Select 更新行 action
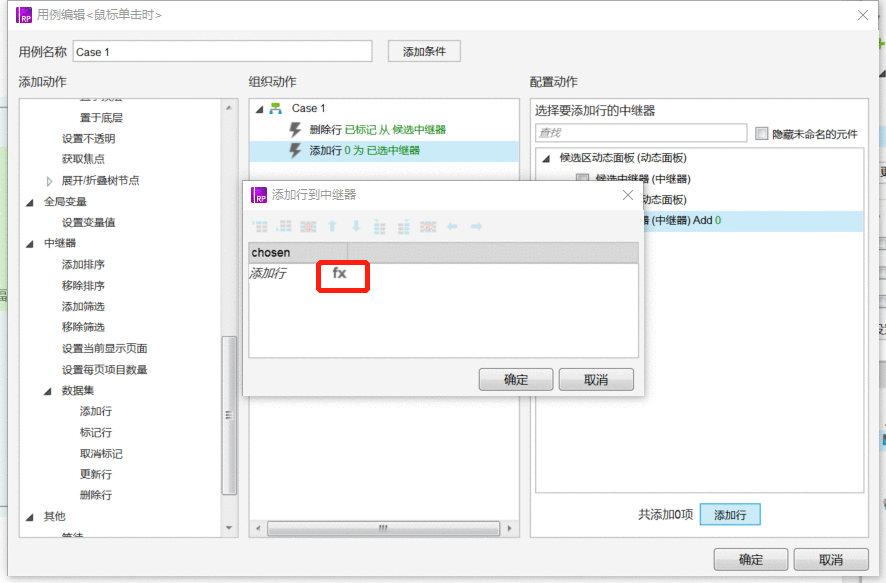Screen dimensions: 886x583 (95, 475)
